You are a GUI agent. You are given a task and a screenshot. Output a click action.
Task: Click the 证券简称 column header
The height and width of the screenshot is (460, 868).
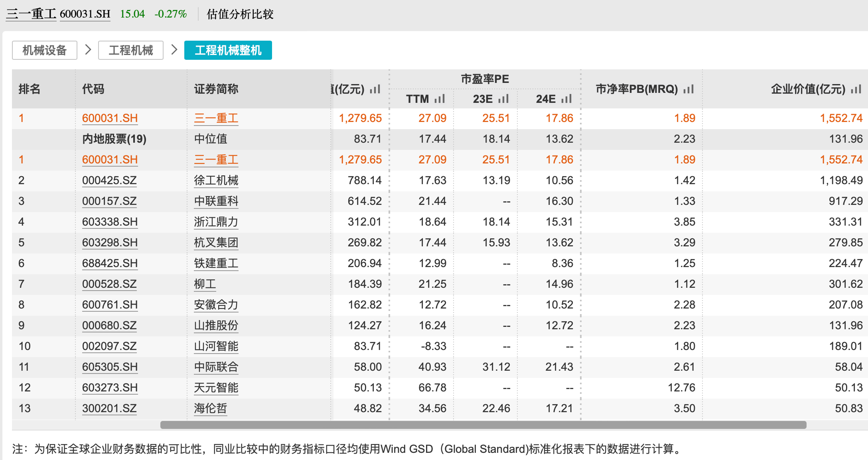216,89
